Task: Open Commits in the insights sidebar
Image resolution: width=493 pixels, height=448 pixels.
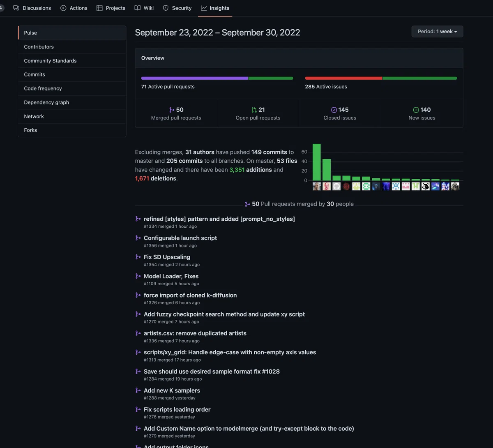Action: 72,74
